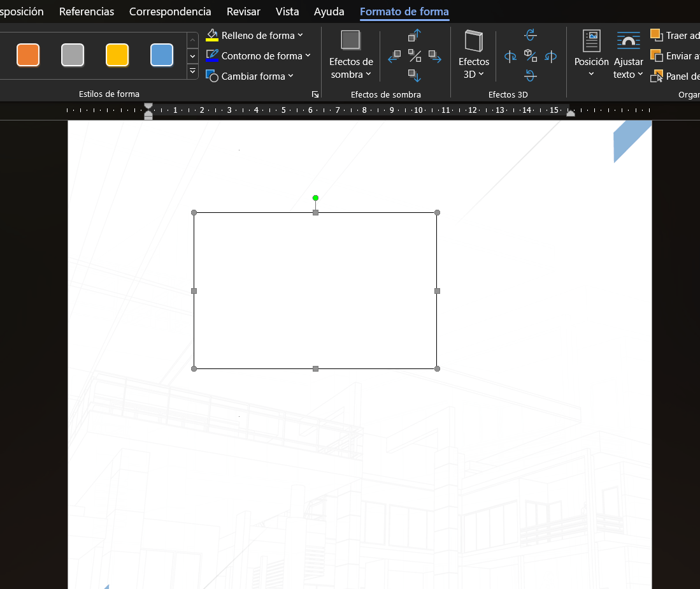The image size is (700, 589).
Task: Open Cambiar forma dropdown
Action: (x=290, y=76)
